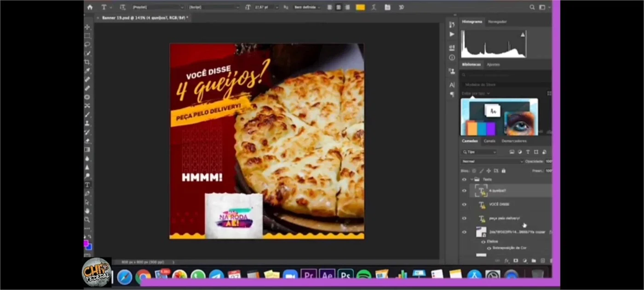Open the warp text icon
Screen dimensions: 644x290
pos(374,7)
